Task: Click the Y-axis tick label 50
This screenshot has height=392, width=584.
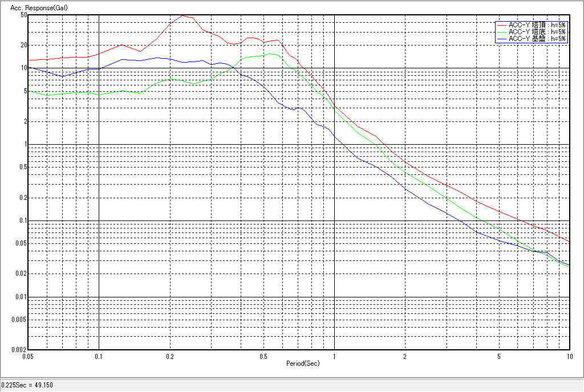Action: pos(23,15)
